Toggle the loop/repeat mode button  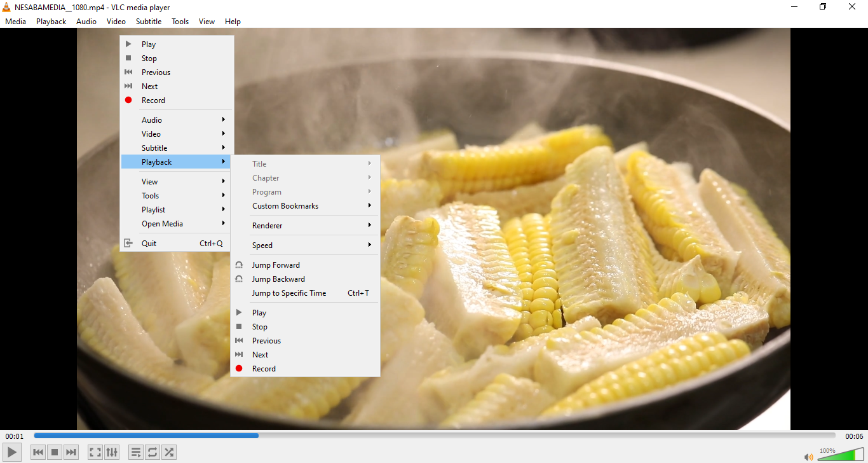[x=153, y=452]
